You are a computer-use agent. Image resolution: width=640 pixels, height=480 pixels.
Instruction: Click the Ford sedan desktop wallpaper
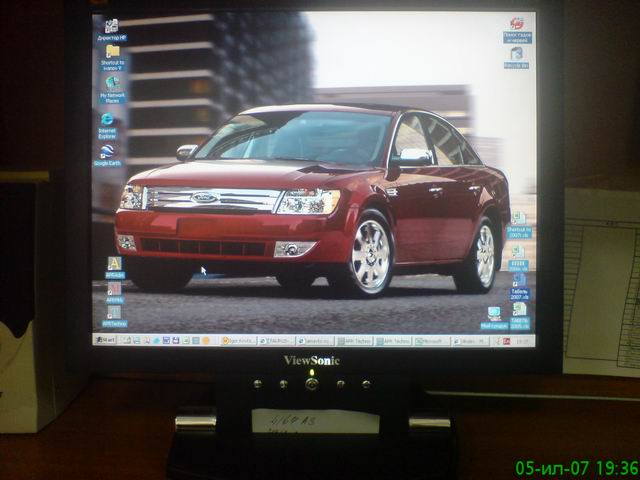(320, 200)
